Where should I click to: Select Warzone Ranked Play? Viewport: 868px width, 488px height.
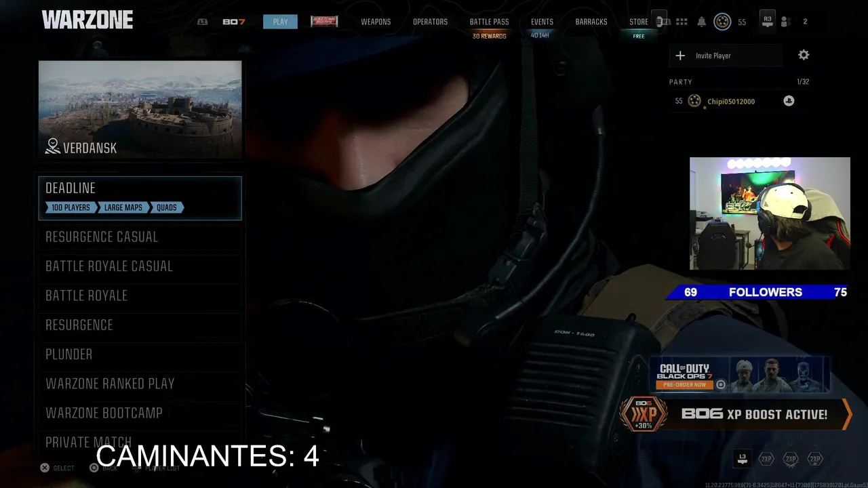[140, 384]
